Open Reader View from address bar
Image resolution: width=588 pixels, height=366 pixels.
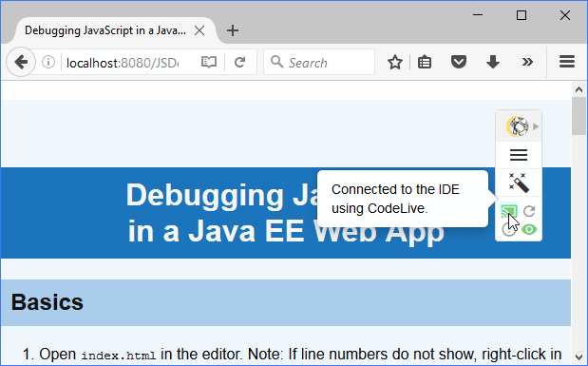coord(208,62)
